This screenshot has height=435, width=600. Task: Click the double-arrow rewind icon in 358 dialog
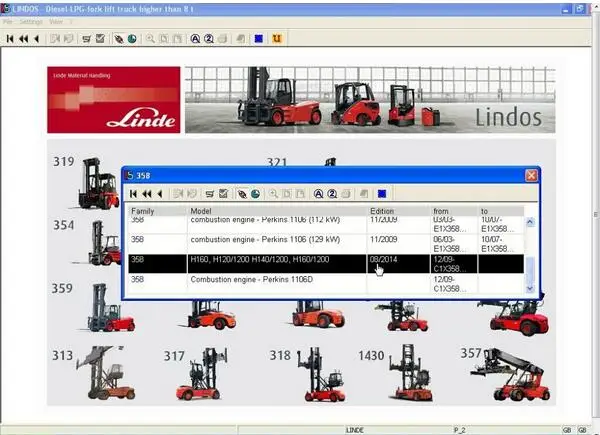click(147, 194)
